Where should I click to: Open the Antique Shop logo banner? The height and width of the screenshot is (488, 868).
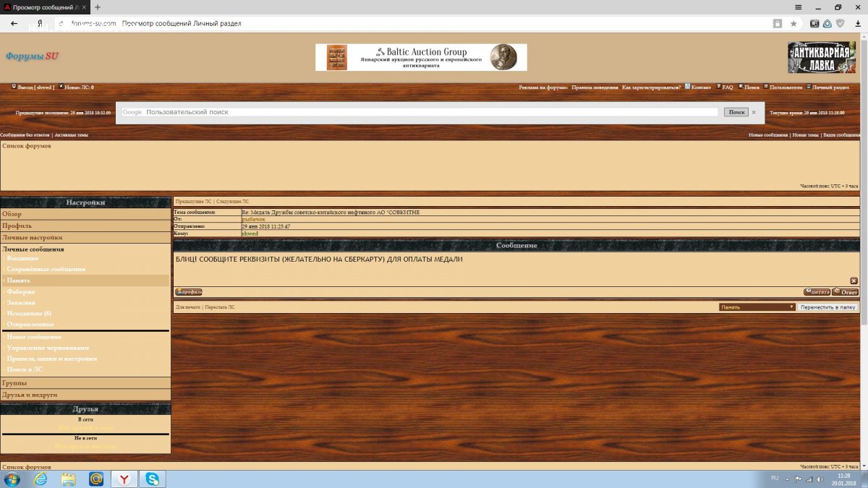point(821,57)
